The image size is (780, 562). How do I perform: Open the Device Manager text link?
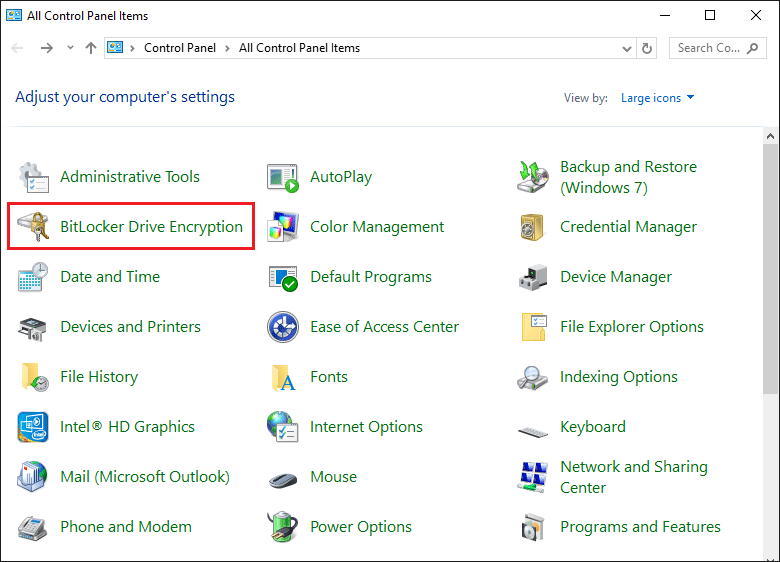(616, 277)
